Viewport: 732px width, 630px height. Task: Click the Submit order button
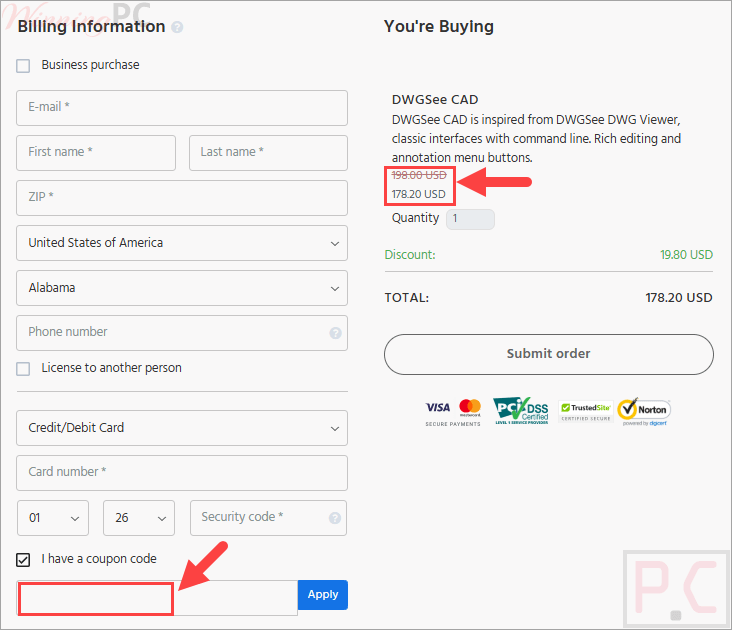[549, 354]
